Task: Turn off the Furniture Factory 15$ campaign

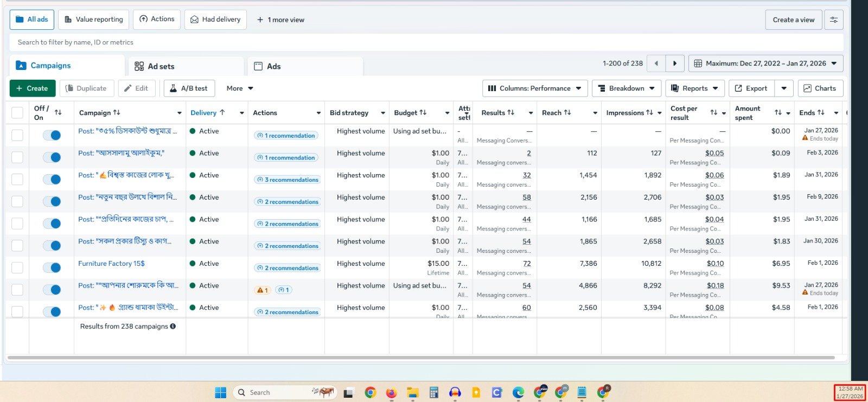Action: 52,267
